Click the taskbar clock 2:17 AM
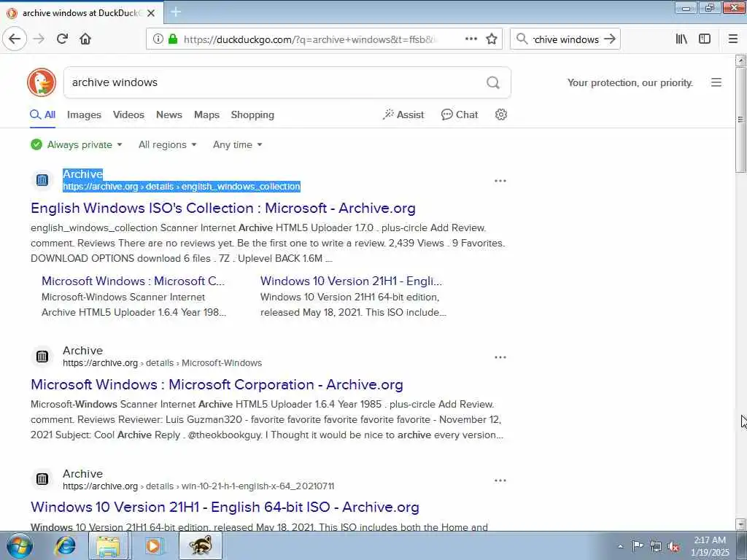 pyautogui.click(x=710, y=540)
